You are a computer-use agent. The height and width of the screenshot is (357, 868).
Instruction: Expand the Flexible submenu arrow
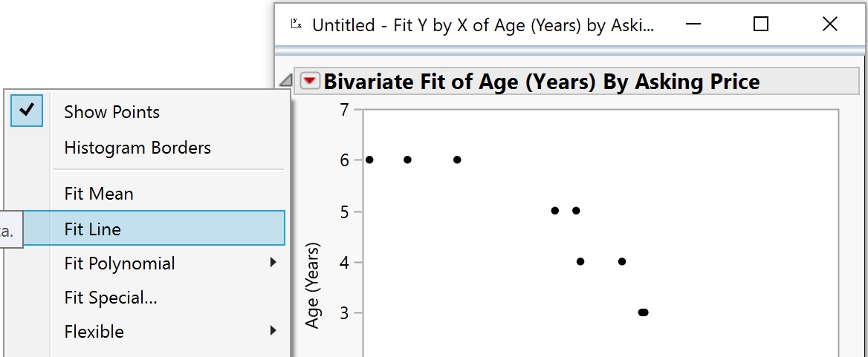(273, 331)
